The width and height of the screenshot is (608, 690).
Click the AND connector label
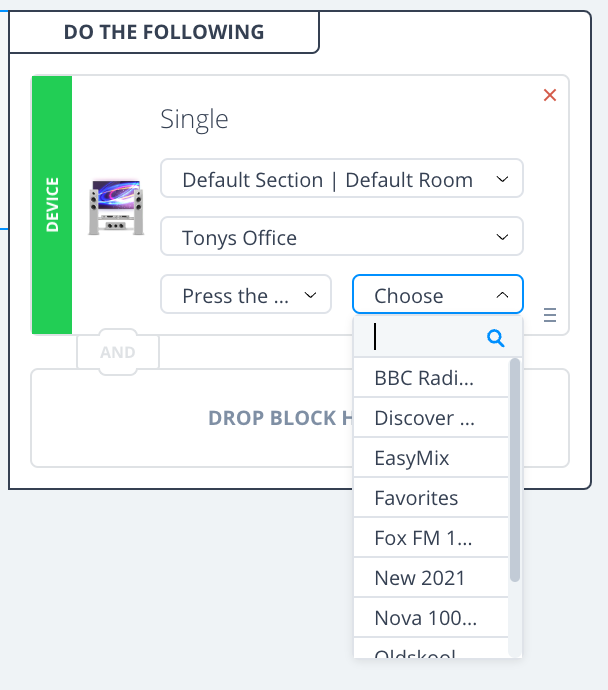[x=117, y=352]
